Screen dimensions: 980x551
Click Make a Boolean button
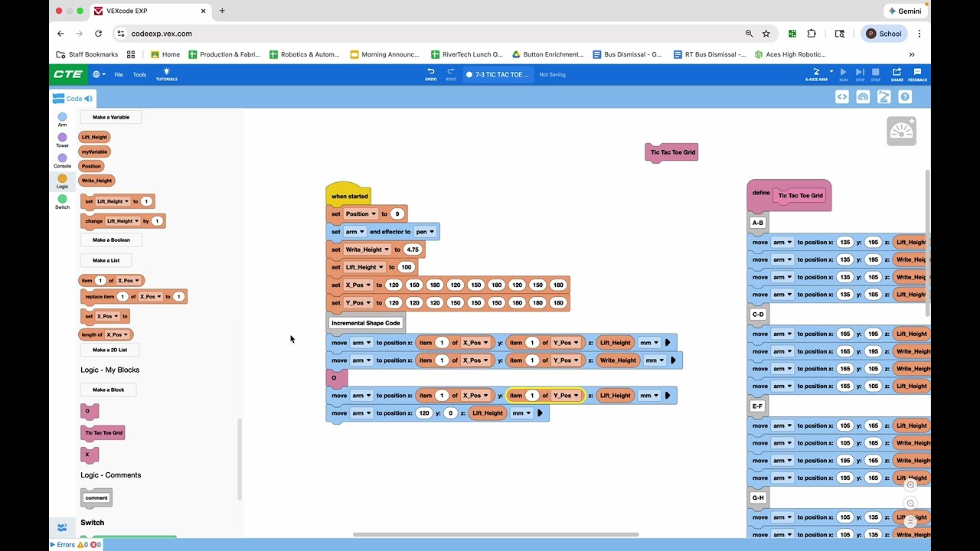coord(111,240)
